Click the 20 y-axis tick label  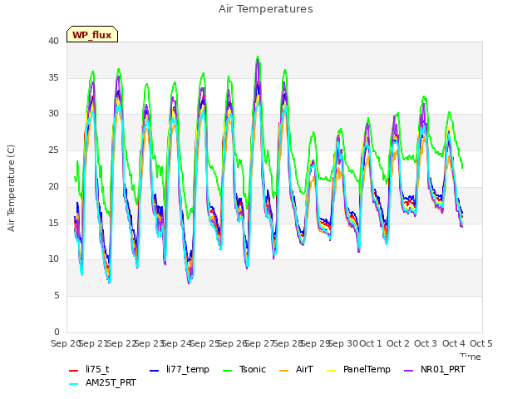[x=53, y=186]
